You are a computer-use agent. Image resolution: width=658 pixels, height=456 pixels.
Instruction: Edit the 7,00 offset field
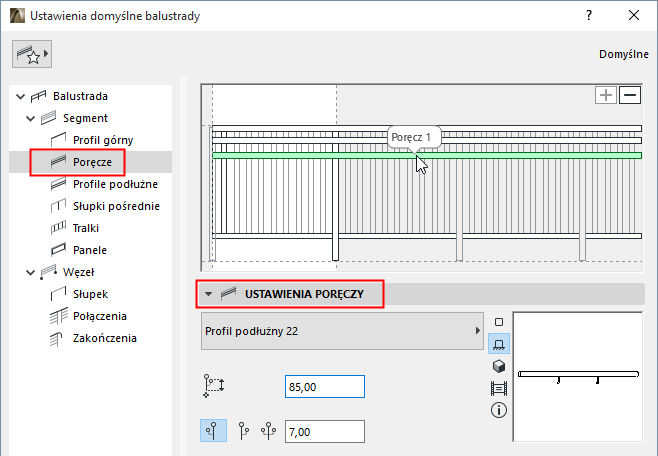[x=325, y=432]
